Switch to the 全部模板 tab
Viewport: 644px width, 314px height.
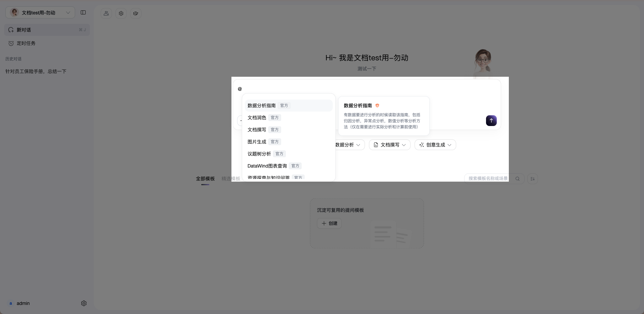pyautogui.click(x=205, y=179)
